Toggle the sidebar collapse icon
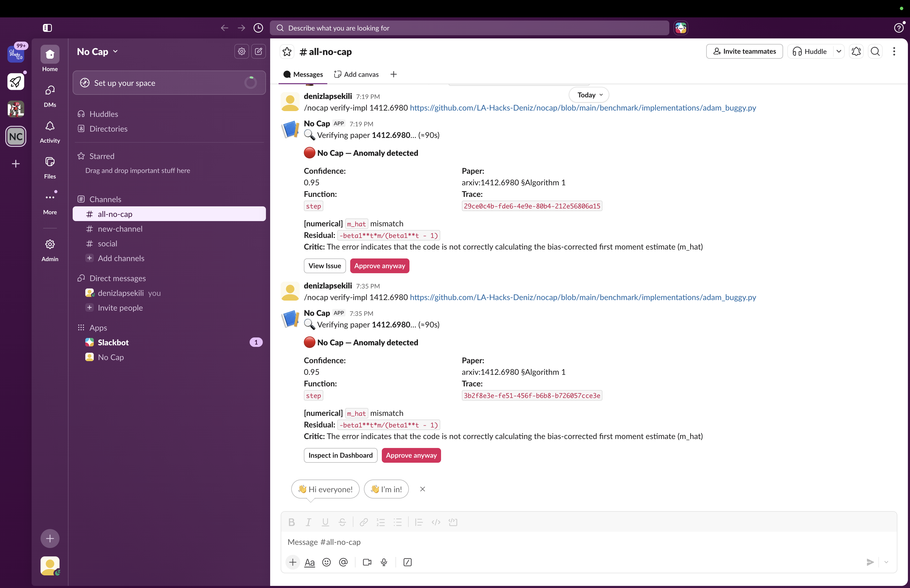The width and height of the screenshot is (910, 588). pos(47,28)
